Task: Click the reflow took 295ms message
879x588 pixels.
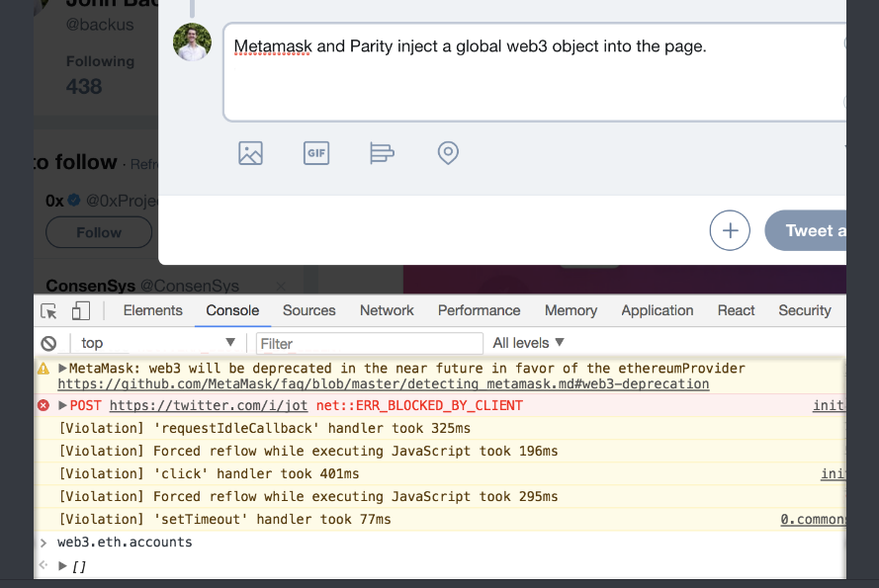Action: point(308,496)
